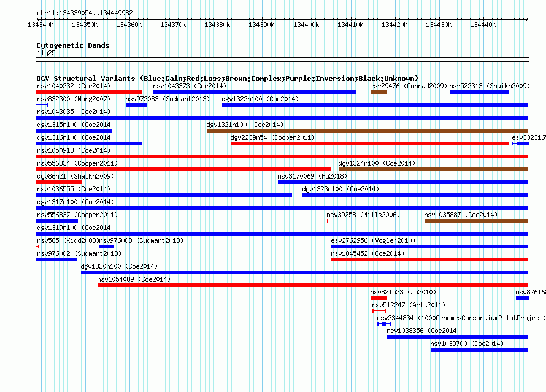Click nsv556837 (Cooper2011) label

(77, 215)
